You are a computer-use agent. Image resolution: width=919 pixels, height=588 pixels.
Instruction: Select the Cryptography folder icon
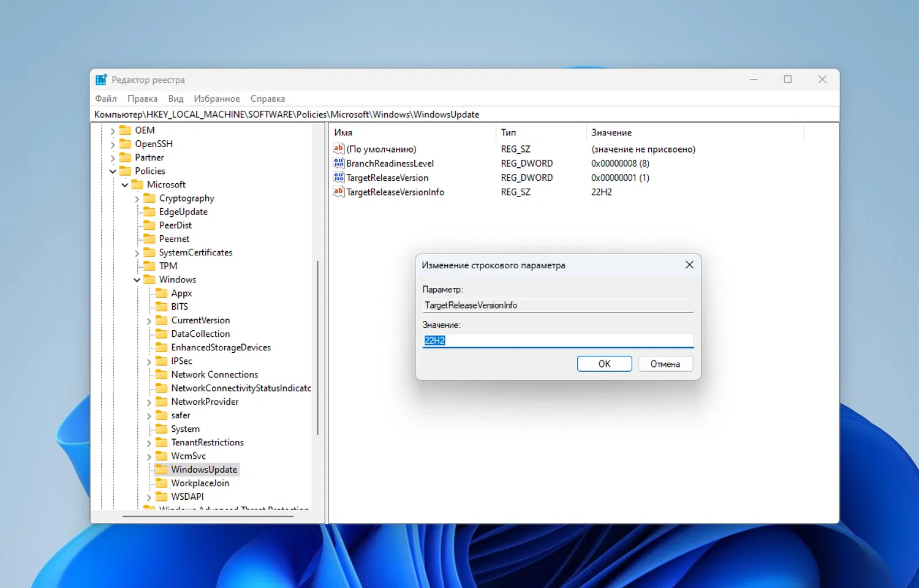[x=149, y=198]
